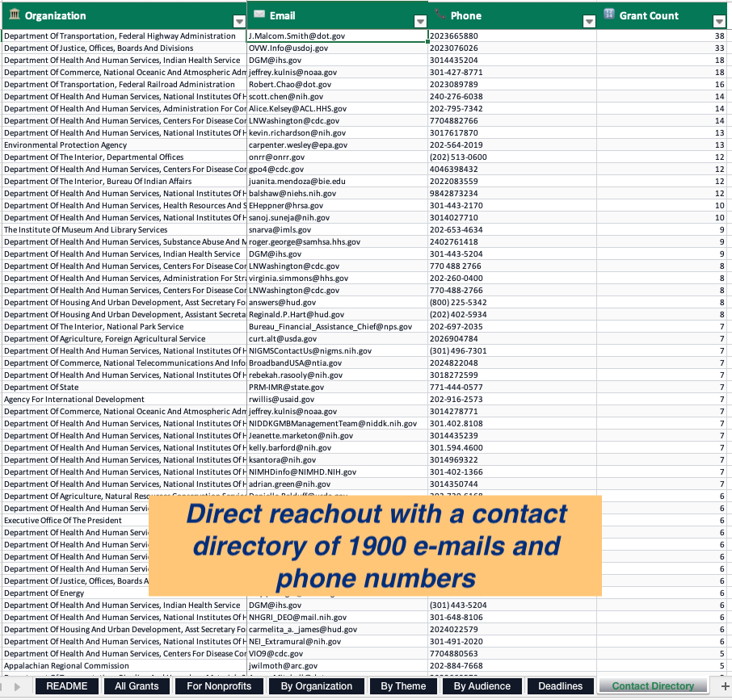The height and width of the screenshot is (700, 732).
Task: Click jwilmoth@arc.gov email cell
Action: click(x=337, y=666)
